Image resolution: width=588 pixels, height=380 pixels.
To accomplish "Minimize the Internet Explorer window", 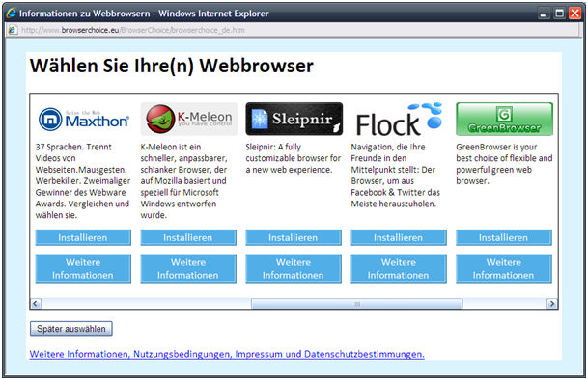I will [x=543, y=14].
